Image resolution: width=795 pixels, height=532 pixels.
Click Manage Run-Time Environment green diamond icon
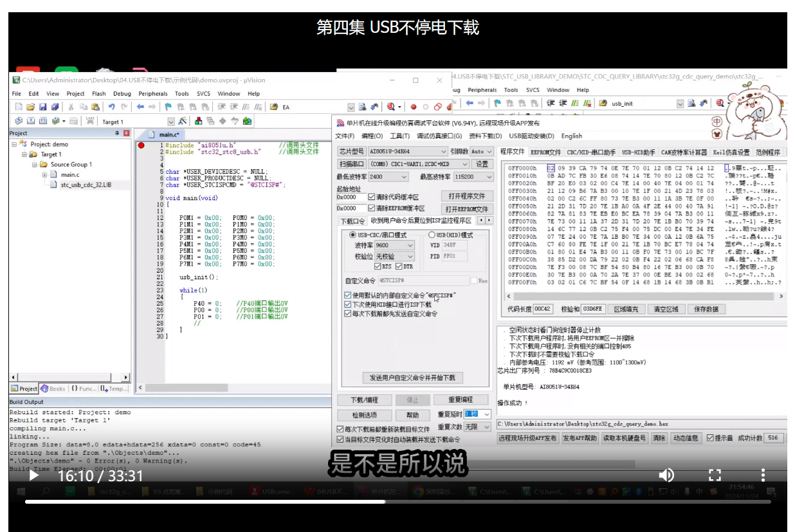(x=223, y=121)
